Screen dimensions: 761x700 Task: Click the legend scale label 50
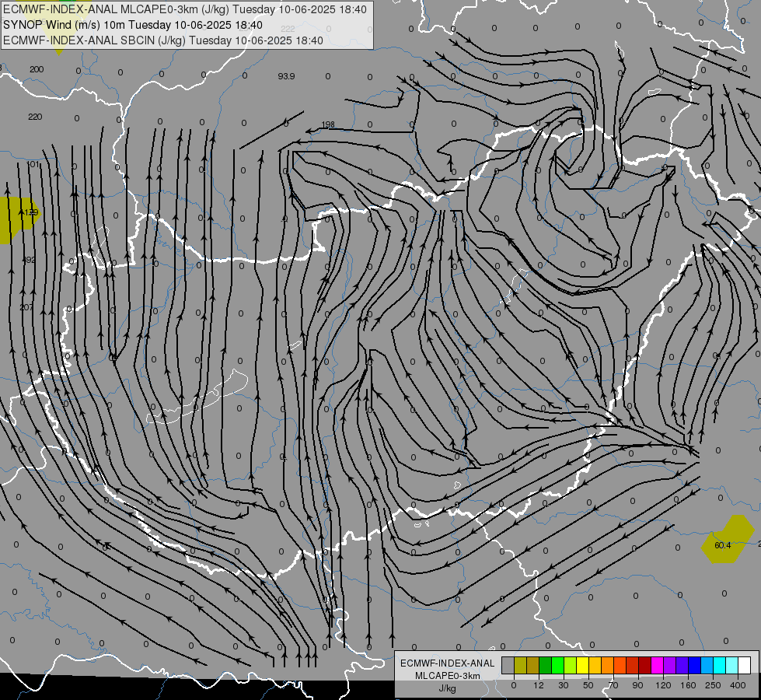tap(588, 685)
